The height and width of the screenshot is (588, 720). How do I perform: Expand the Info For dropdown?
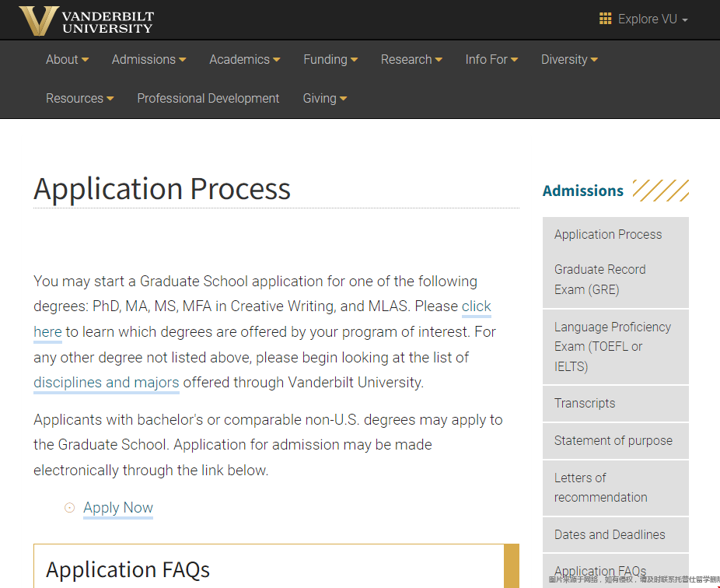(491, 60)
